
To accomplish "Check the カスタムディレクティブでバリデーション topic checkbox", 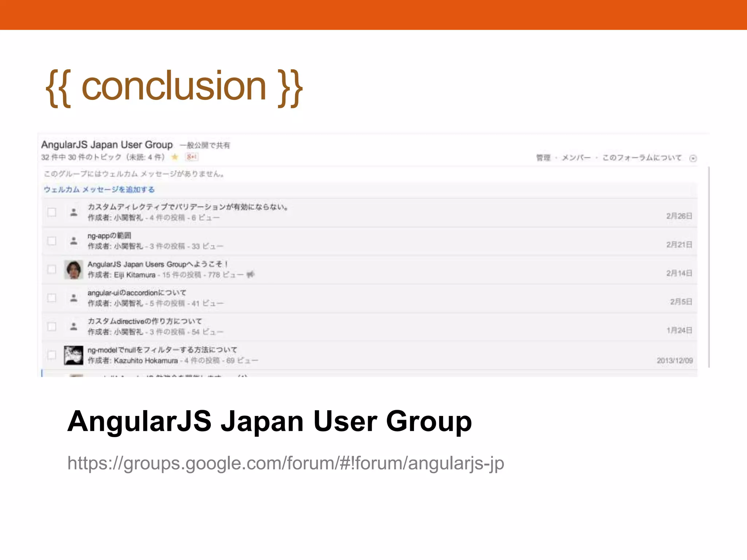I will [x=52, y=212].
